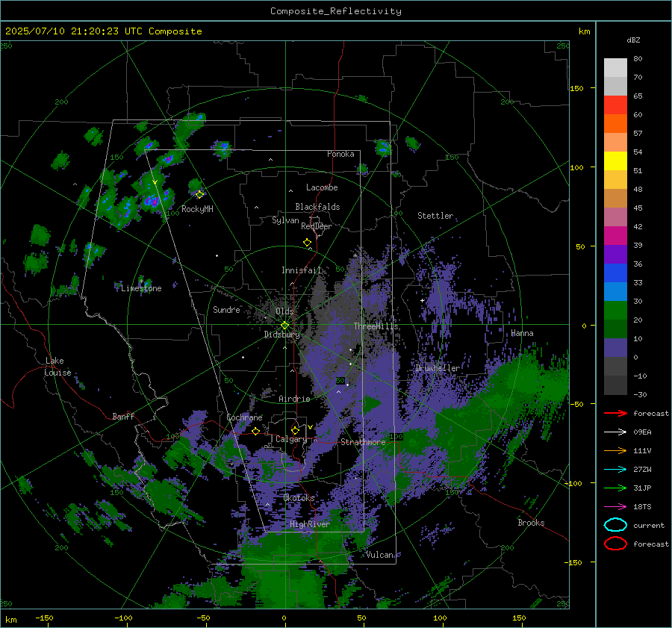This screenshot has height=628, width=672.
Task: Click the intense storm cell northwest of RockyMH
Action: (151, 200)
